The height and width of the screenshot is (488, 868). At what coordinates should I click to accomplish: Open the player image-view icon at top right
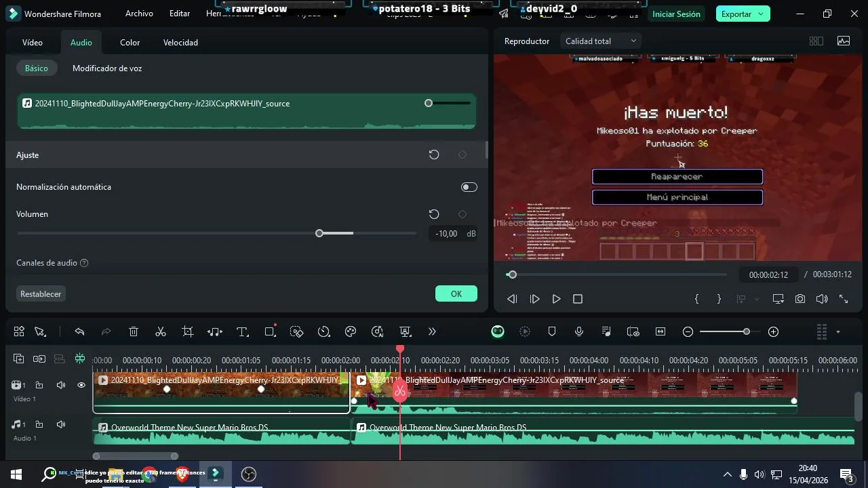pos(844,41)
